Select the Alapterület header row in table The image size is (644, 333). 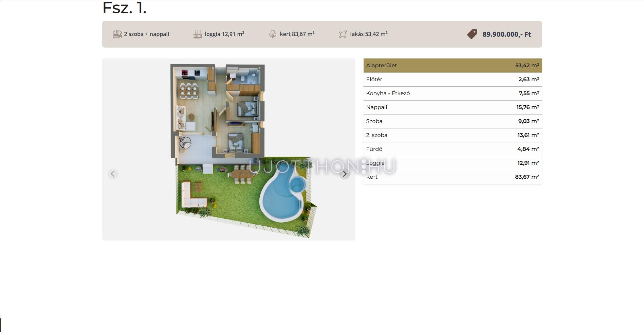[453, 66]
